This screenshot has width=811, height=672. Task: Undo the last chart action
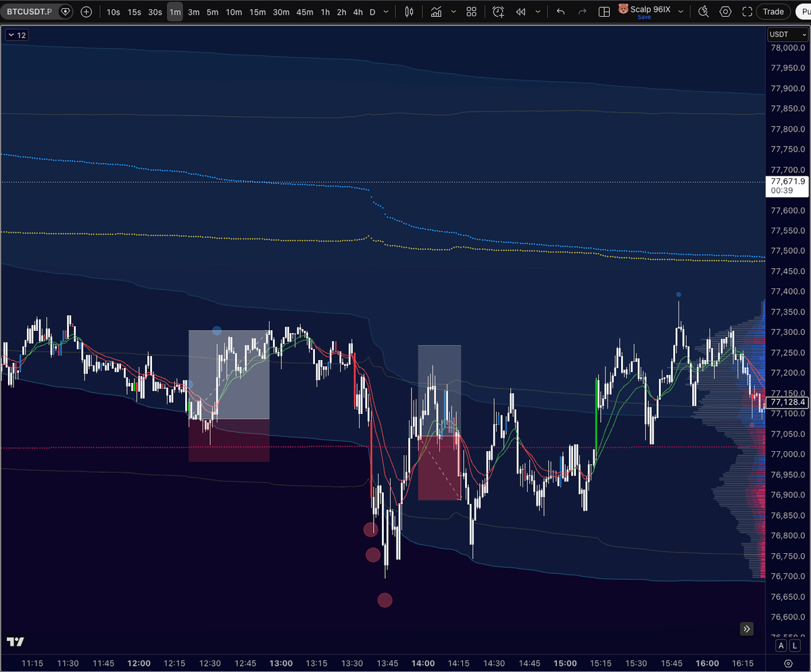[560, 11]
